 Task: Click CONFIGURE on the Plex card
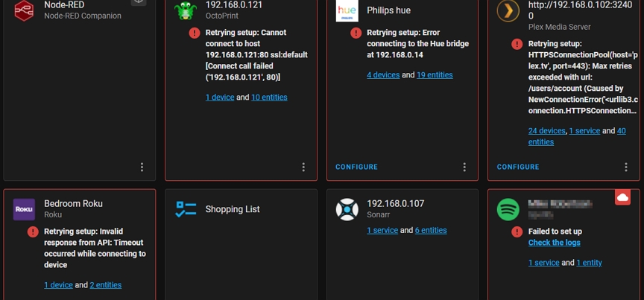tap(518, 167)
